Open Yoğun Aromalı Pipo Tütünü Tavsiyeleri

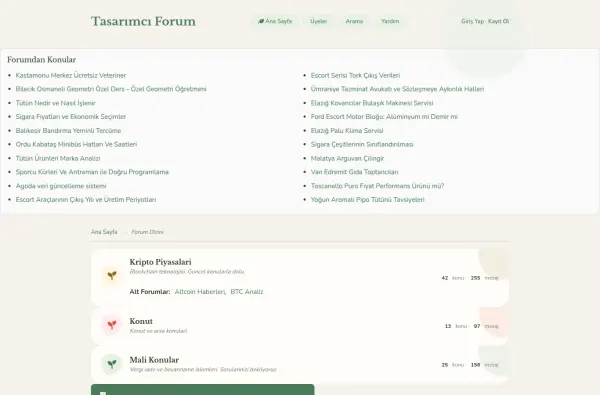click(368, 200)
